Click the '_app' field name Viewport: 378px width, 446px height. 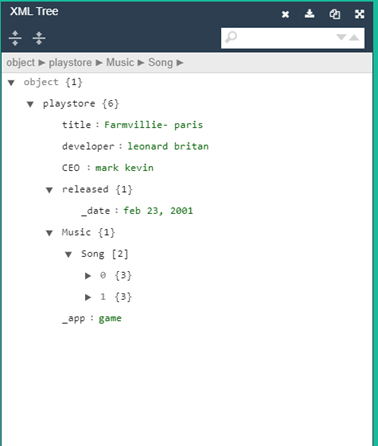(74, 319)
